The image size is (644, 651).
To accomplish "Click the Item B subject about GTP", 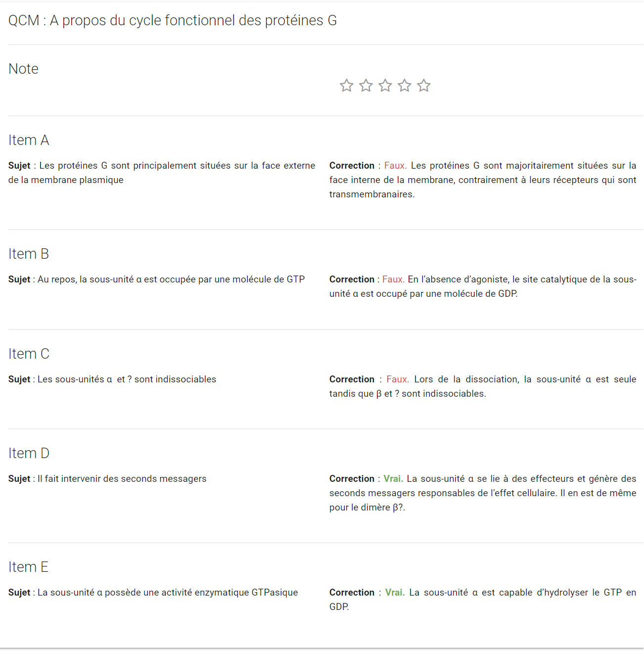I will pyautogui.click(x=157, y=279).
